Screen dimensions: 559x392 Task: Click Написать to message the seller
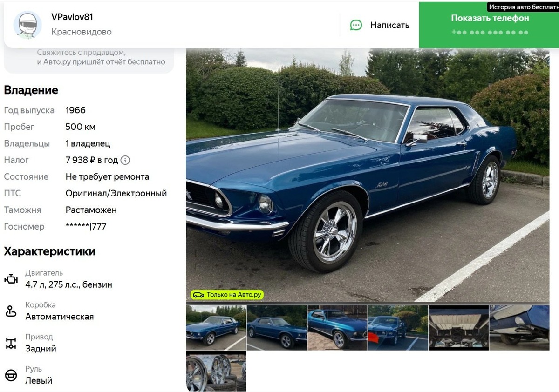tap(390, 25)
